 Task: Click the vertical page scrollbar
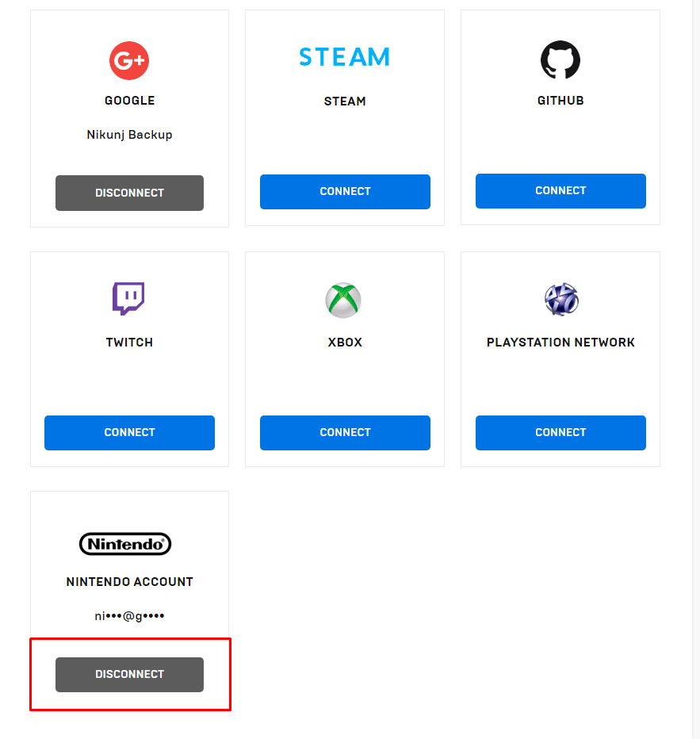696,369
